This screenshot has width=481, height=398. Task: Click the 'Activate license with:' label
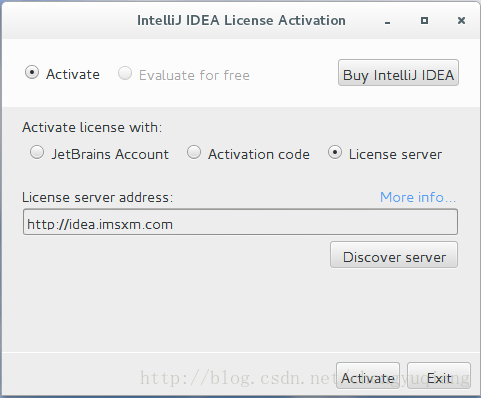tap(92, 127)
